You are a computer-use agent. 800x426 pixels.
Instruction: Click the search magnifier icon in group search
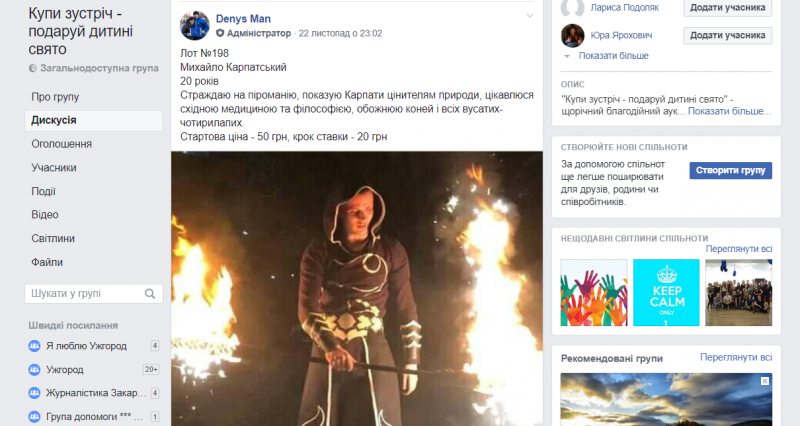tap(149, 294)
